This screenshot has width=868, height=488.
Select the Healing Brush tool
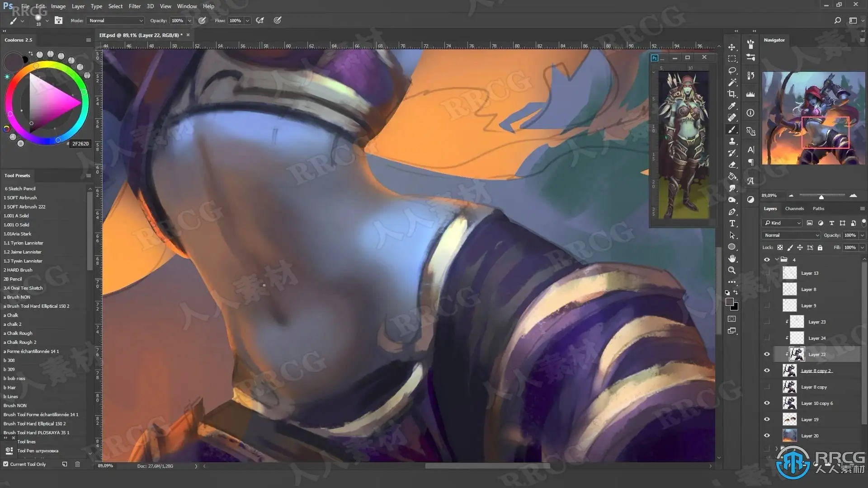pyautogui.click(x=732, y=117)
